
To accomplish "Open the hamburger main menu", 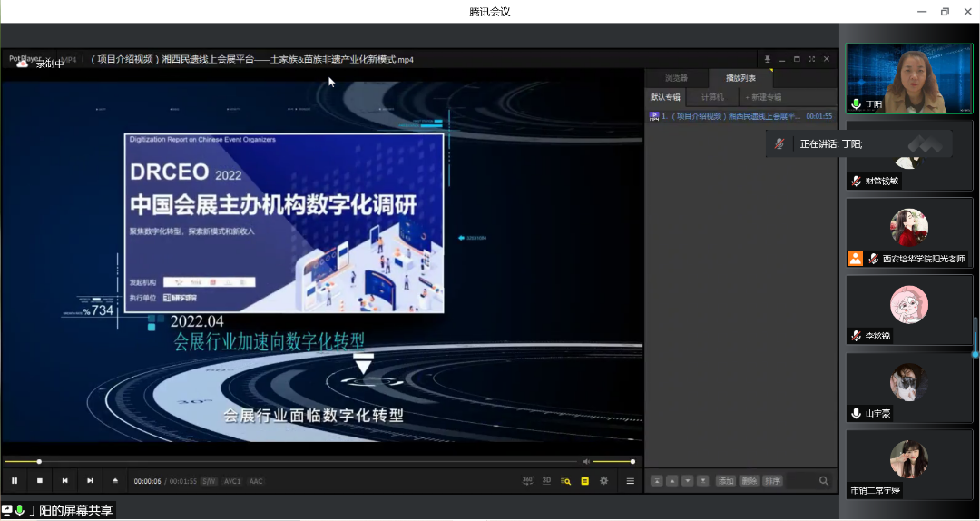I will click(631, 480).
